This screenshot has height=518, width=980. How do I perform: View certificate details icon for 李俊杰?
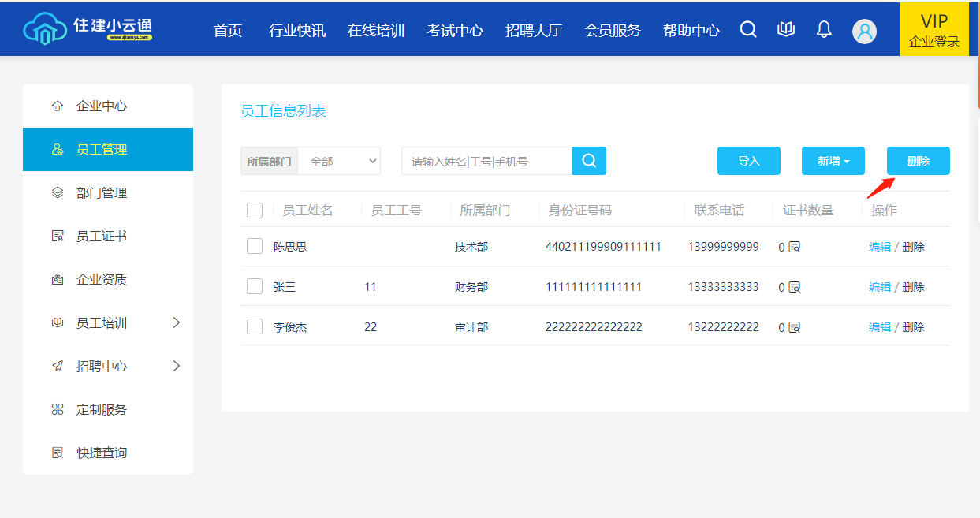795,327
